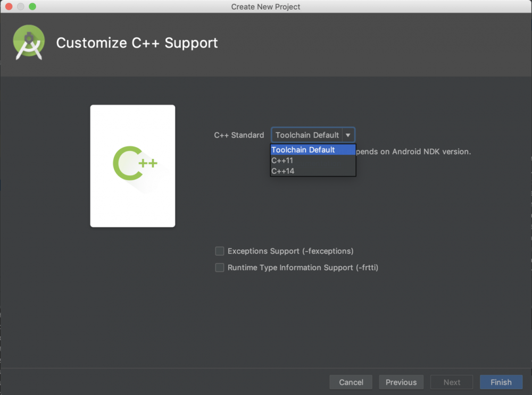Enable Exceptions Support (-fexceptions) checkbox
Image resolution: width=532 pixels, height=395 pixels.
tap(220, 251)
